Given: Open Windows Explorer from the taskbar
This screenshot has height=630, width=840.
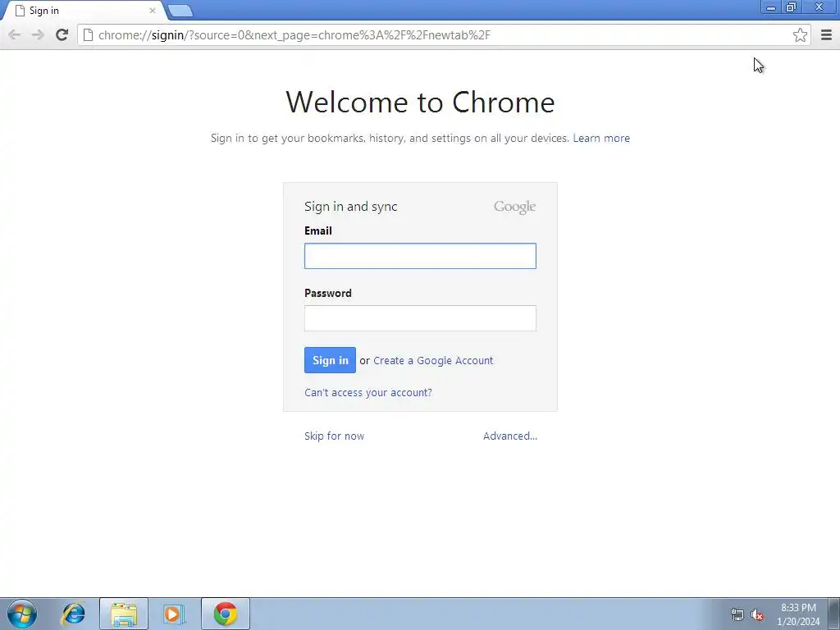Looking at the screenshot, I should 124,614.
